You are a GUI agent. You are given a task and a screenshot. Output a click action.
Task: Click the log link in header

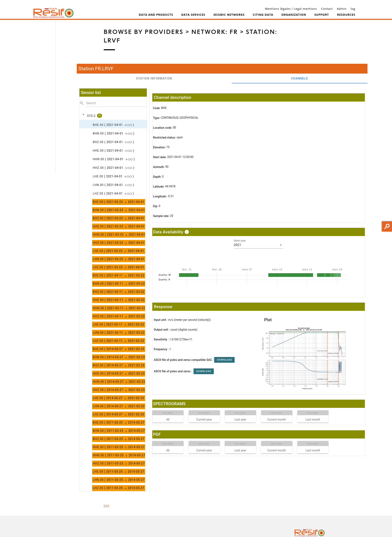353,9
